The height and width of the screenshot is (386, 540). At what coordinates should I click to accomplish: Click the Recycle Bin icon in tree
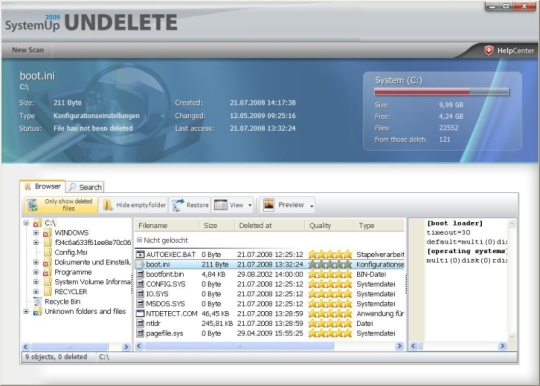[38, 302]
